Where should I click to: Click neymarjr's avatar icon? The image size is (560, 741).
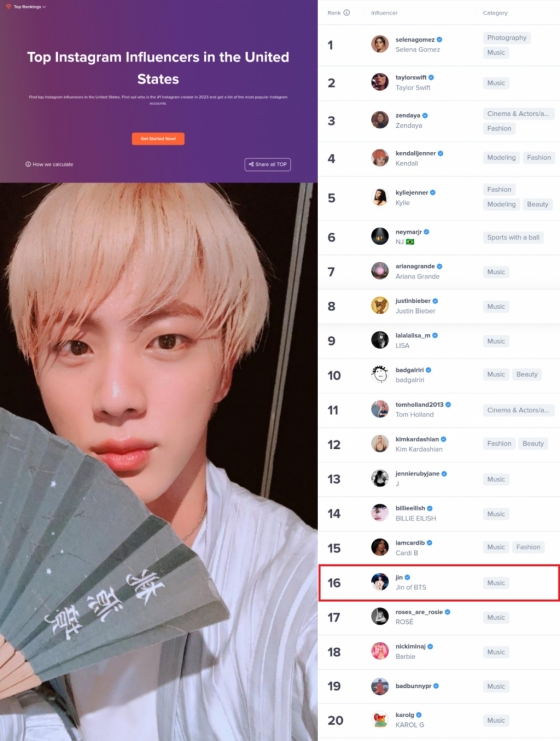coord(379,236)
